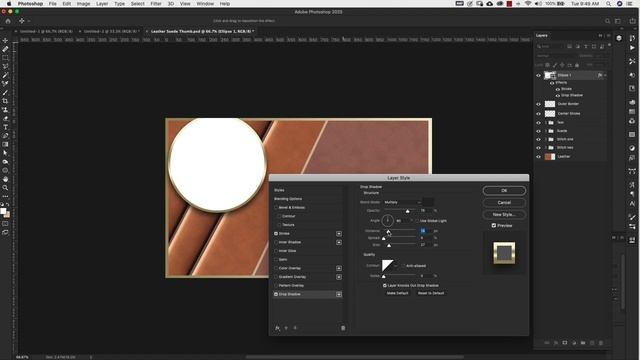The height and width of the screenshot is (360, 640).
Task: Enable the Pattern Overlay checkbox
Action: tap(276, 285)
